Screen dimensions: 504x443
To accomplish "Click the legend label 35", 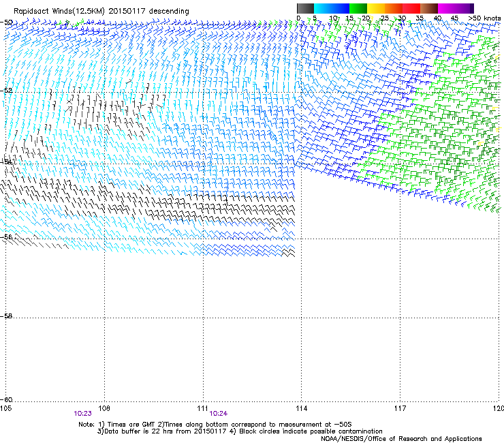I will 420,18.
